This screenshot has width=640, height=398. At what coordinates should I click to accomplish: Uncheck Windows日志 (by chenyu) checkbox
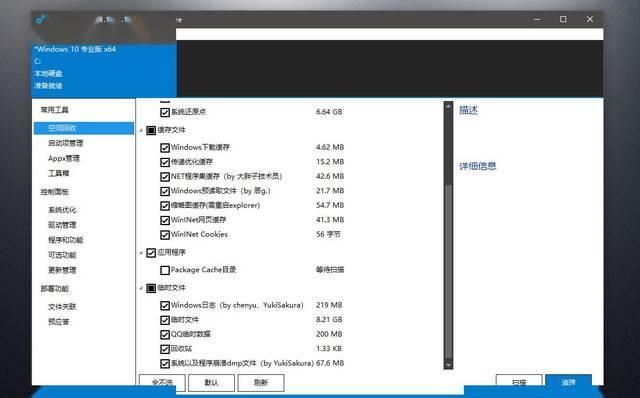[165, 305]
